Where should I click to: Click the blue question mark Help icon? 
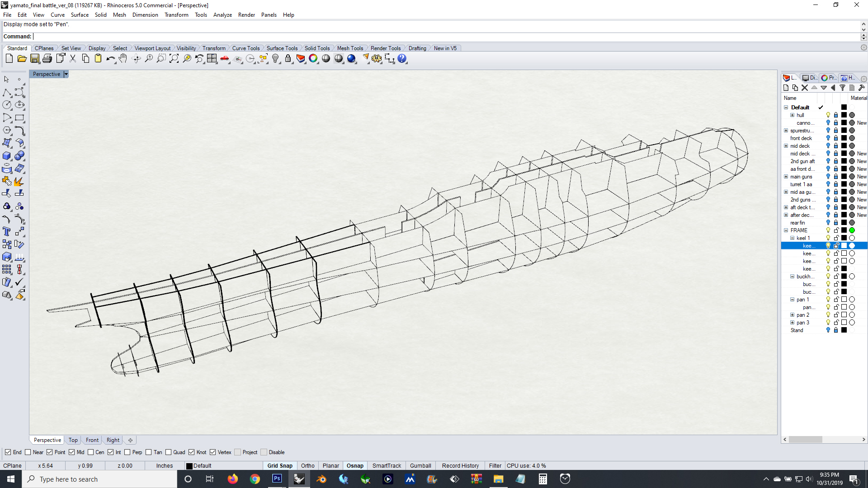(402, 59)
